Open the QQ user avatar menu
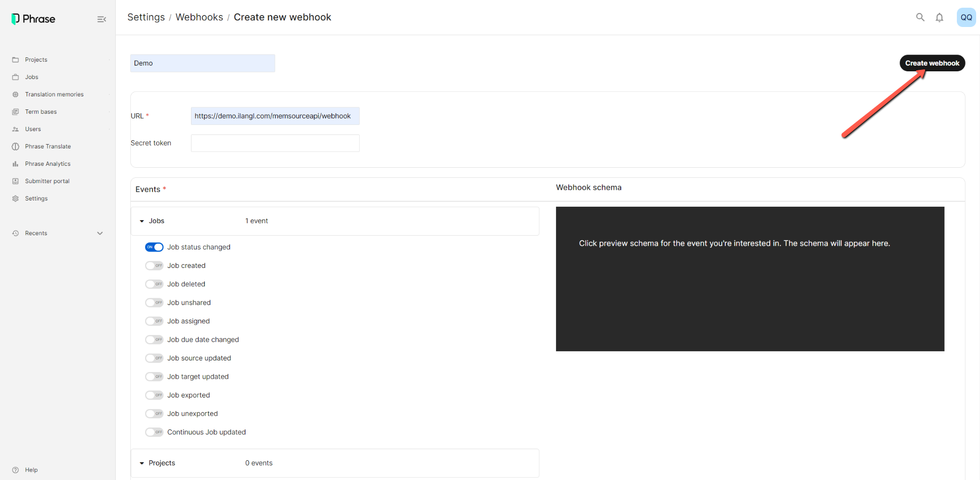Viewport: 980px width, 480px height. [966, 17]
